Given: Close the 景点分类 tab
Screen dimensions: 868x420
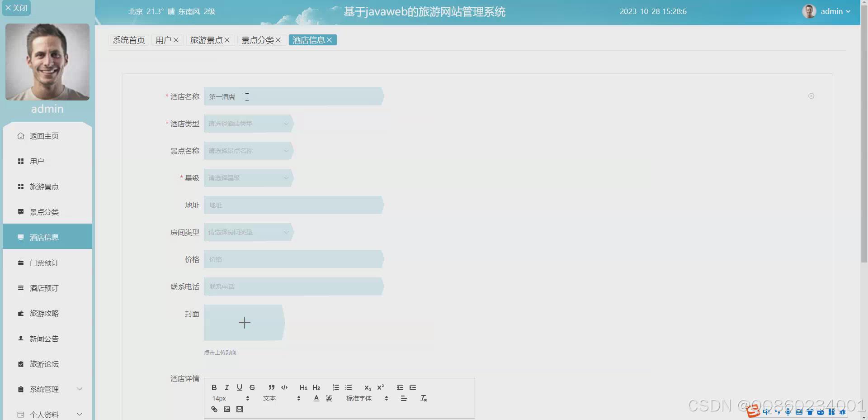Looking at the screenshot, I should (x=278, y=40).
